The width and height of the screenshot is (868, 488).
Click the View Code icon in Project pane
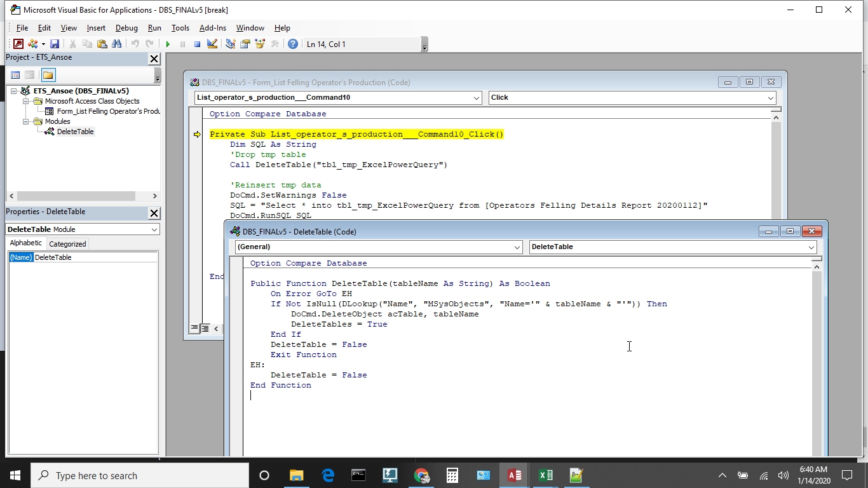15,75
